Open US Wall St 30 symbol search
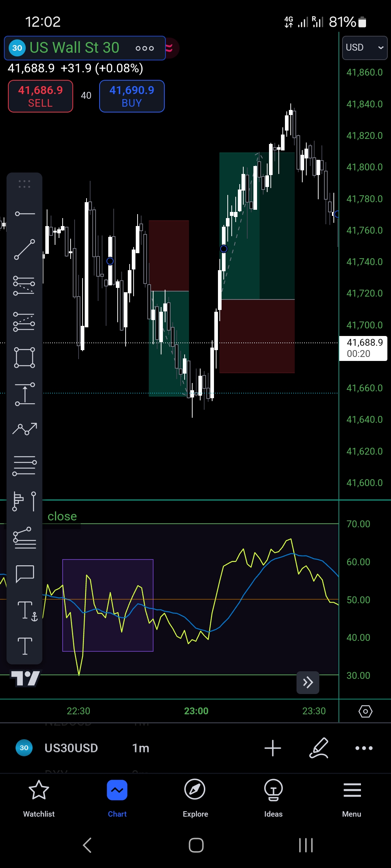Viewport: 391px width, 868px height. coord(74,48)
